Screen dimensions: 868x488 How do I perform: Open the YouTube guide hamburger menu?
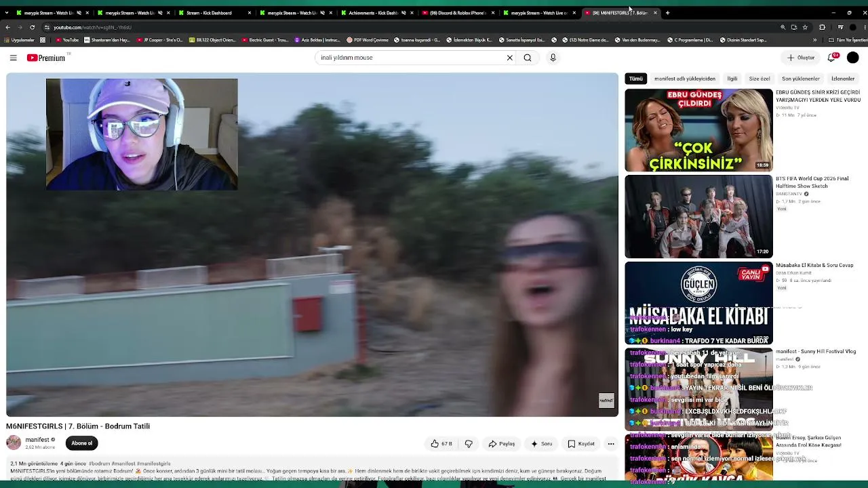pyautogui.click(x=13, y=58)
